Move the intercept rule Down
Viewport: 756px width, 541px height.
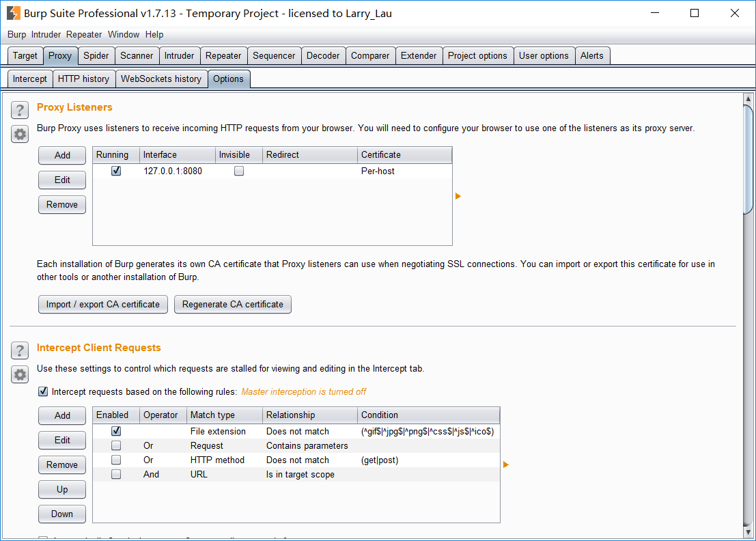pos(62,514)
